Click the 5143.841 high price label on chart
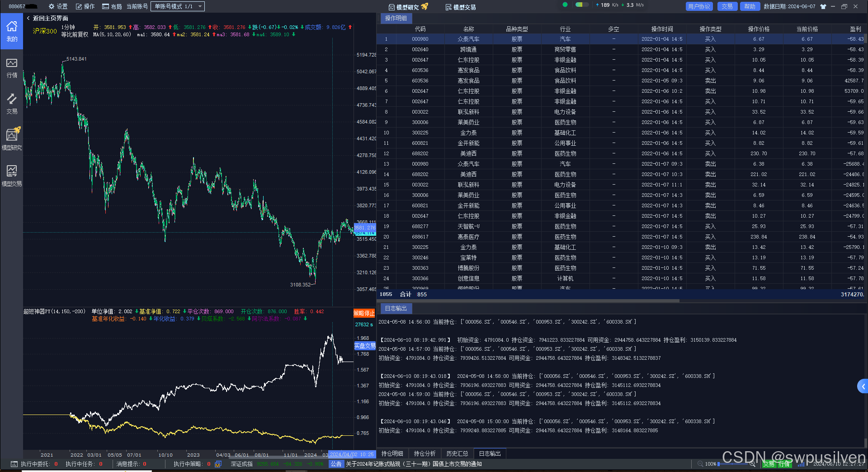This screenshot has height=472, width=868. click(76, 59)
